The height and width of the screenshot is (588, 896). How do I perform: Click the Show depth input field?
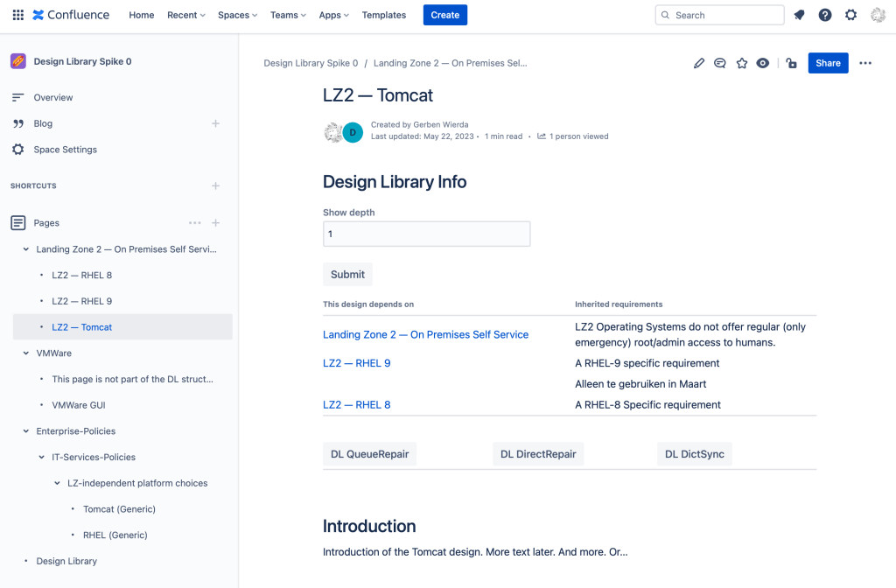coord(426,234)
